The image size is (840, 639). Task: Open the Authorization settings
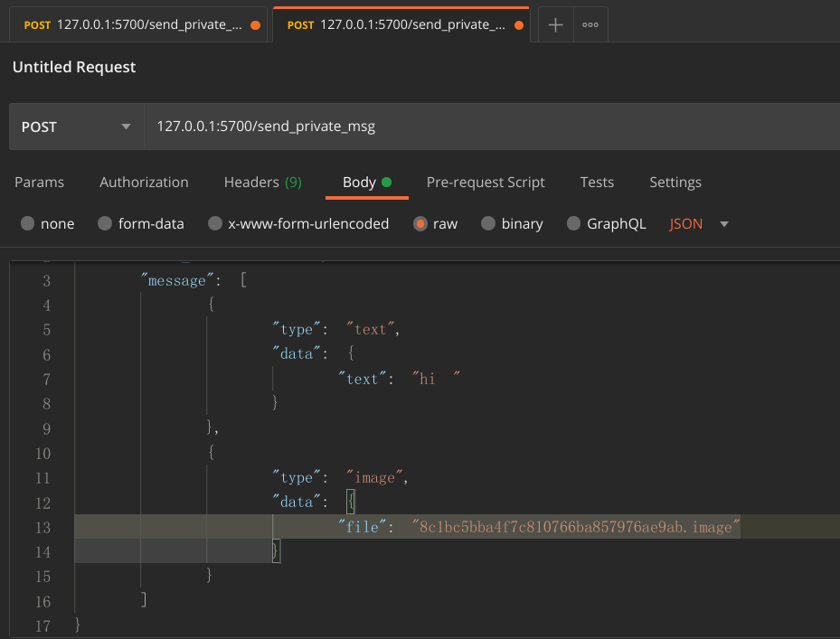point(144,182)
